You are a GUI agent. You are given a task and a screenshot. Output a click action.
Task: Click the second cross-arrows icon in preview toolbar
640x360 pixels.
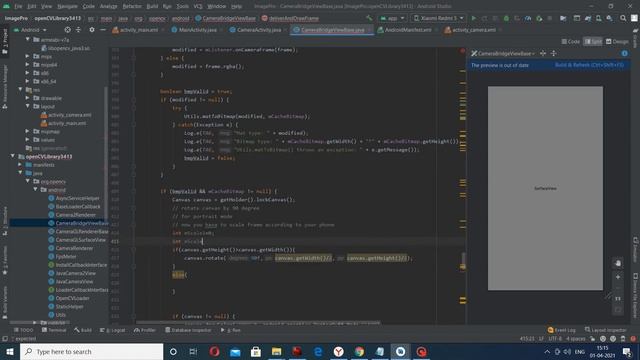(553, 53)
